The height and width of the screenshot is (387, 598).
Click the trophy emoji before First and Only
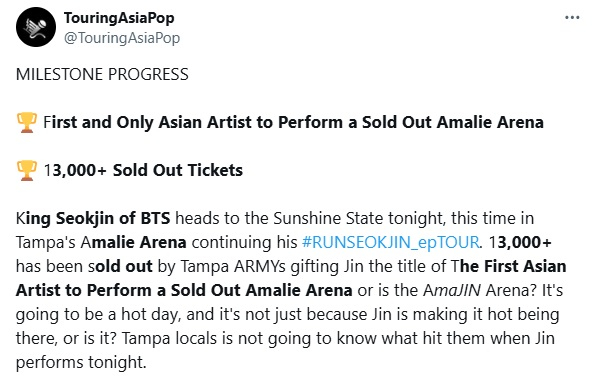[x=27, y=122]
